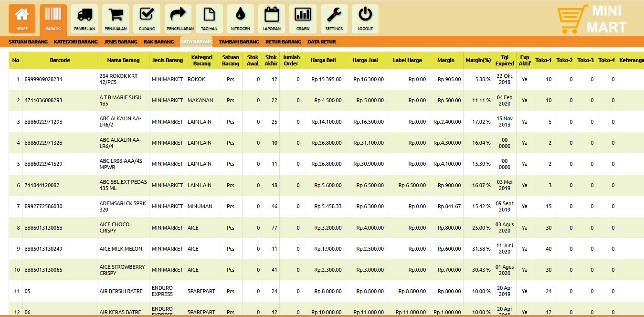Open Laporan calendar icon
This screenshot has width=644, height=317.
coord(272,15)
